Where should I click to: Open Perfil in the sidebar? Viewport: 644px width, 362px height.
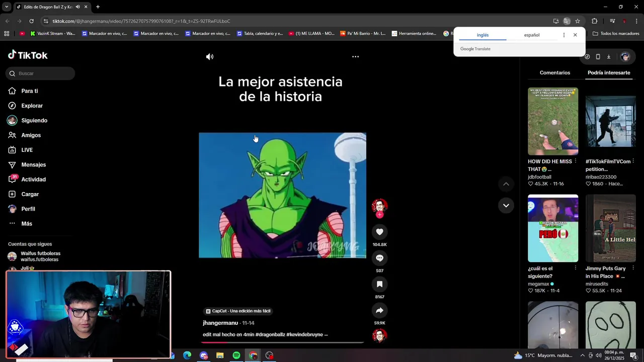(28, 209)
